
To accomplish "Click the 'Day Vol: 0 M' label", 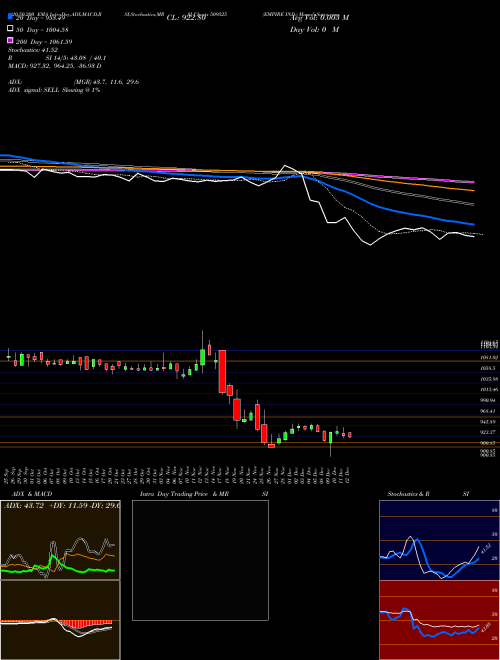I will [314, 29].
